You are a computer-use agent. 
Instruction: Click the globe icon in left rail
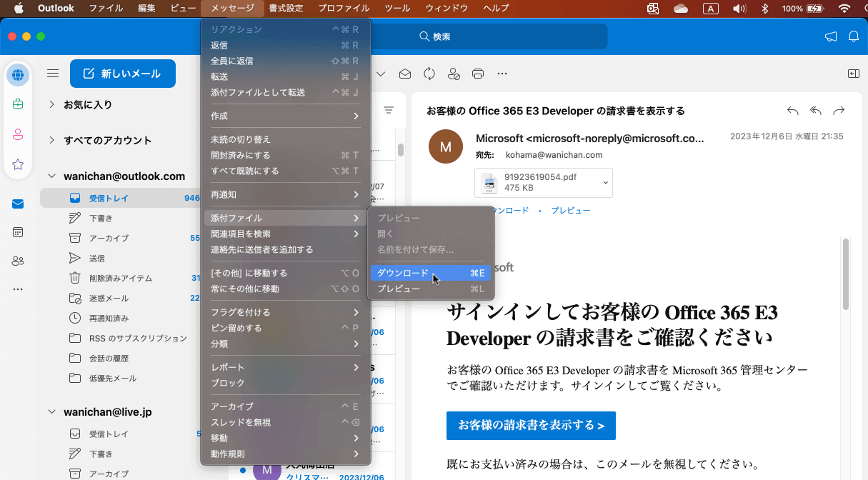18,74
